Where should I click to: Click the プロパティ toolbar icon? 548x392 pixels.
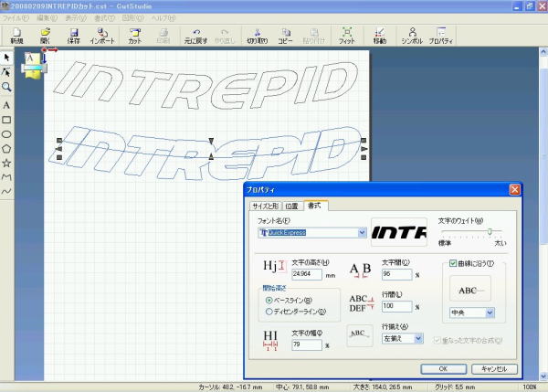(x=441, y=36)
